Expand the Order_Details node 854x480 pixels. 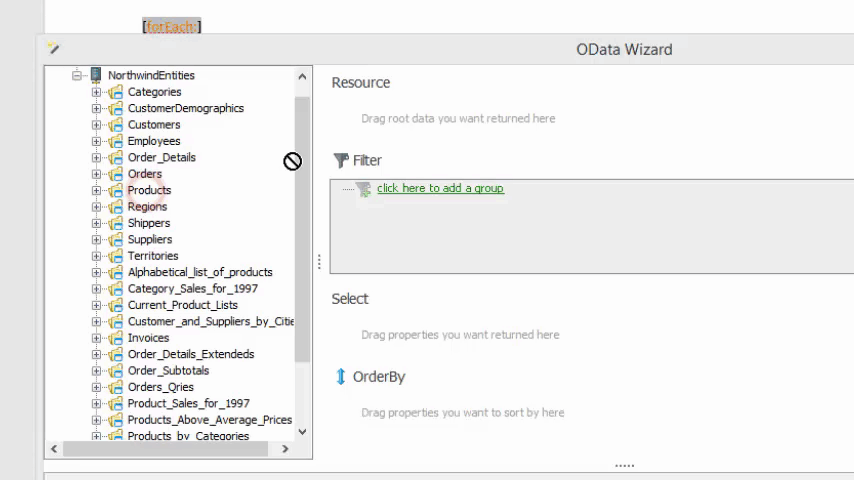[96, 157]
